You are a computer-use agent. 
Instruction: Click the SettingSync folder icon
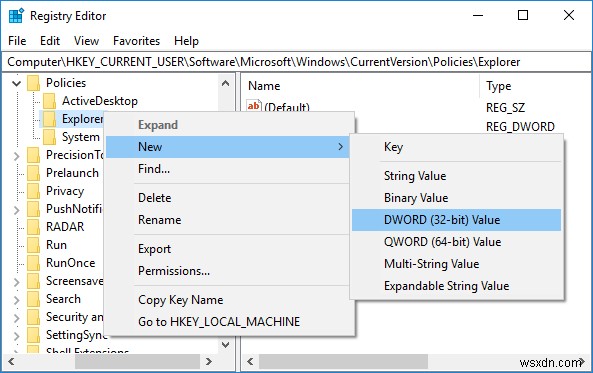point(33,335)
